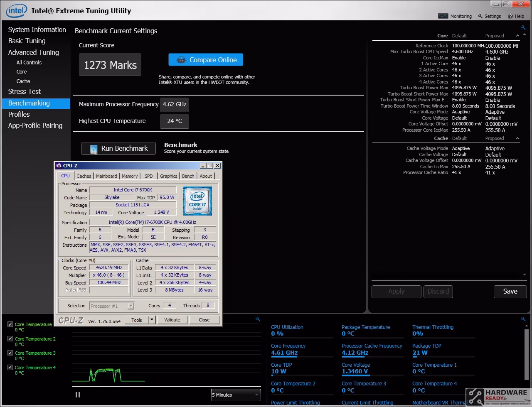Toggle Core Temperature 3 checkbox
The image size is (532, 407).
(10, 353)
